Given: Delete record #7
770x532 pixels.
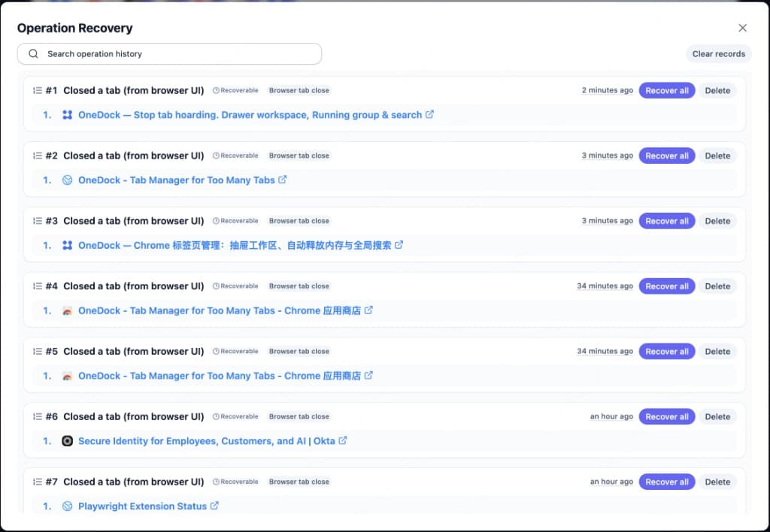Looking at the screenshot, I should pos(717,482).
